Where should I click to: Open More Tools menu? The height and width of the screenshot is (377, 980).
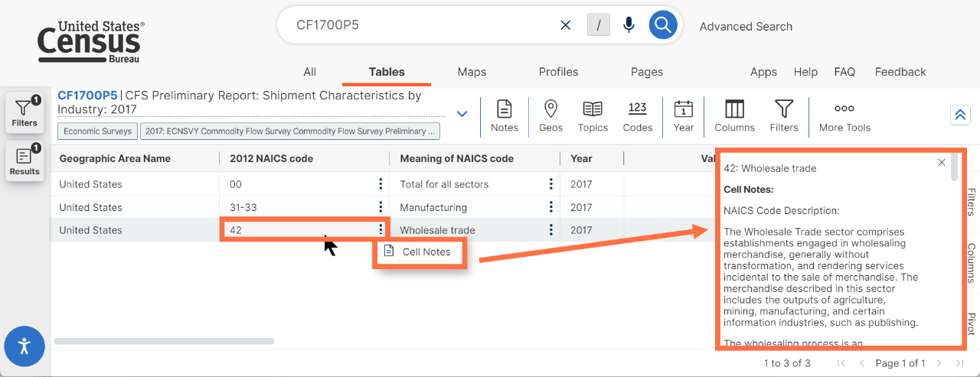pos(844,115)
